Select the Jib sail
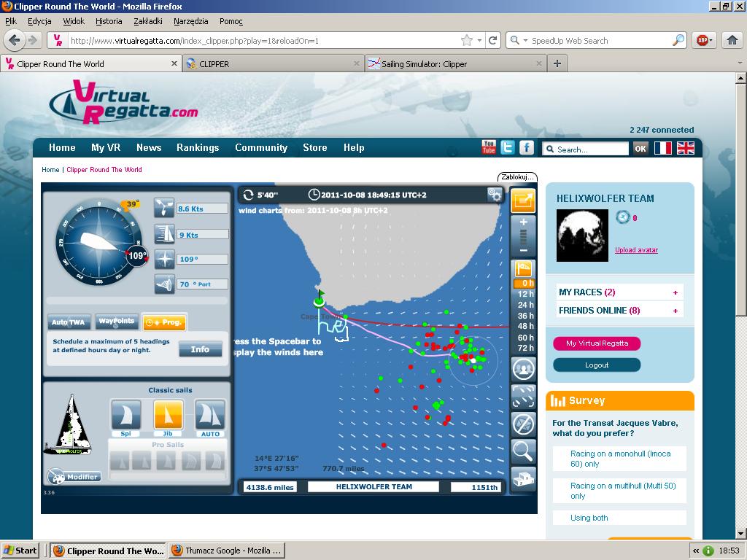 tap(168, 415)
